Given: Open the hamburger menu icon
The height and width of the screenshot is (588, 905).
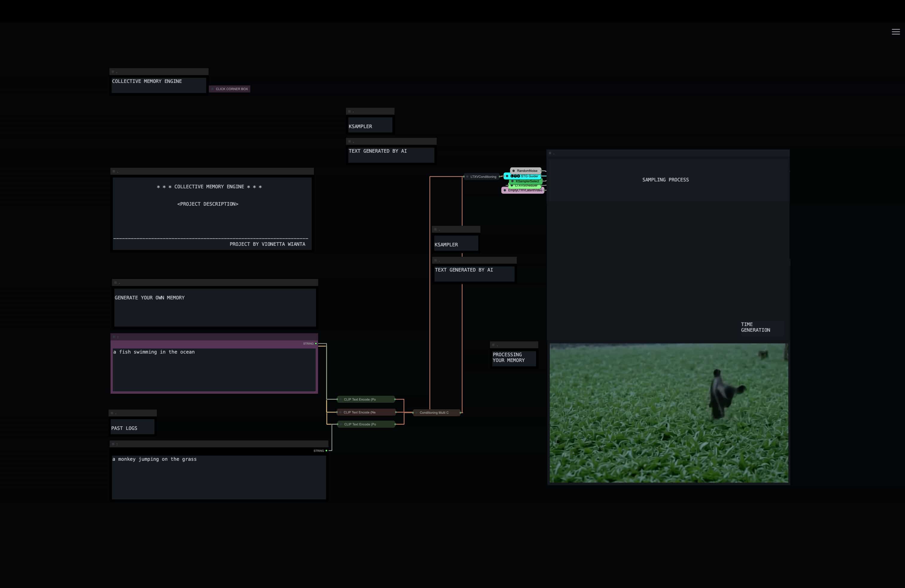Looking at the screenshot, I should pyautogui.click(x=895, y=32).
